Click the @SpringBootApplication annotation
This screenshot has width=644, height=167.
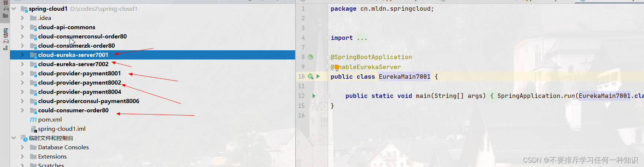pos(371,57)
